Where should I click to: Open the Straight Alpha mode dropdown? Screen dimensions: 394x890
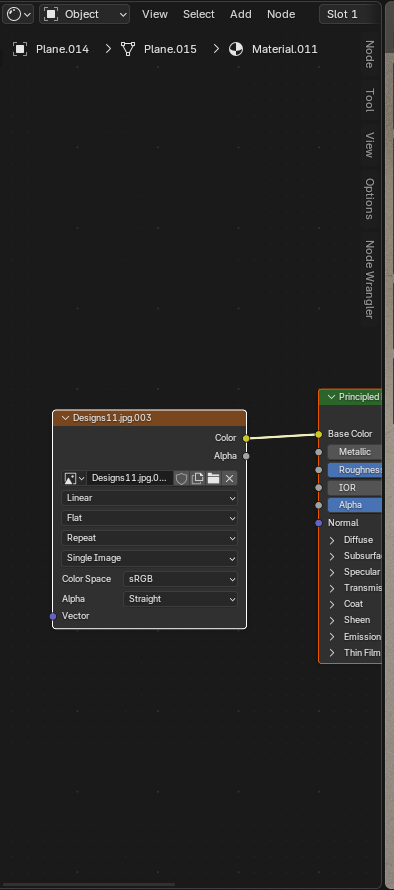pos(181,599)
